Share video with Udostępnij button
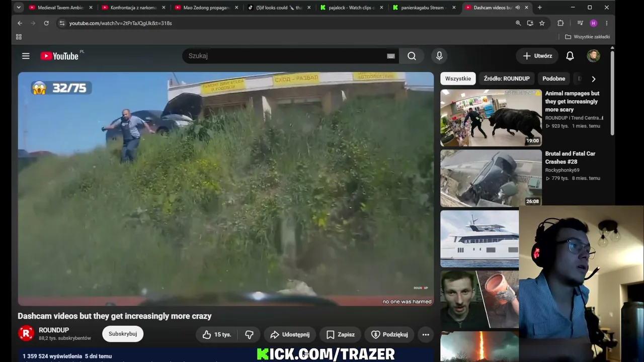Screen dimensions: 644x362 pyautogui.click(x=289, y=334)
